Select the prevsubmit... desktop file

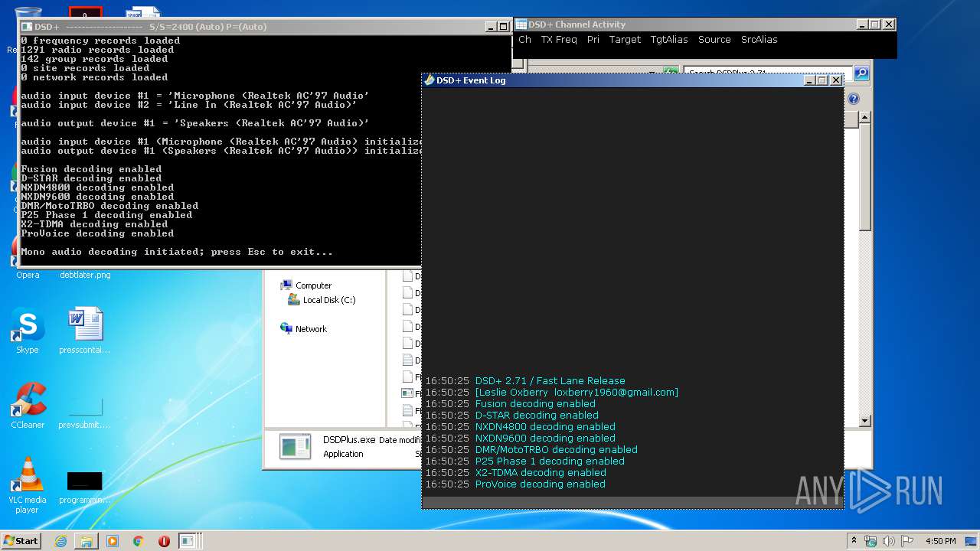click(x=84, y=411)
